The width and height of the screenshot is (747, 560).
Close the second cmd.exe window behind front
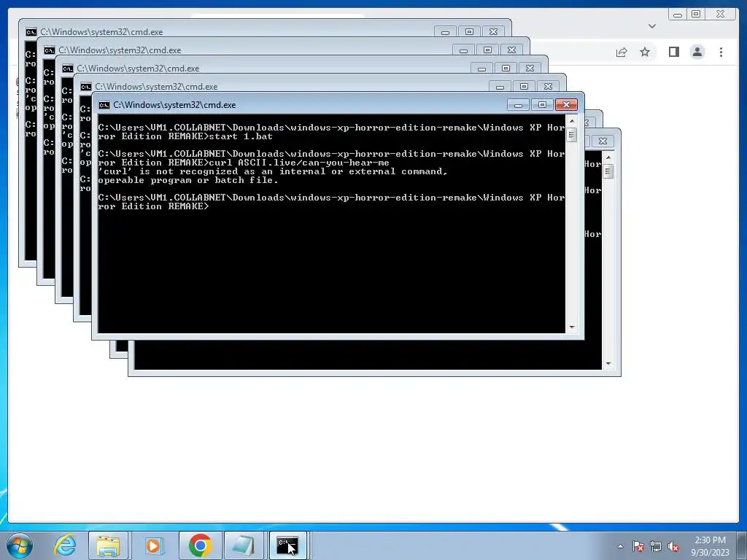(548, 87)
